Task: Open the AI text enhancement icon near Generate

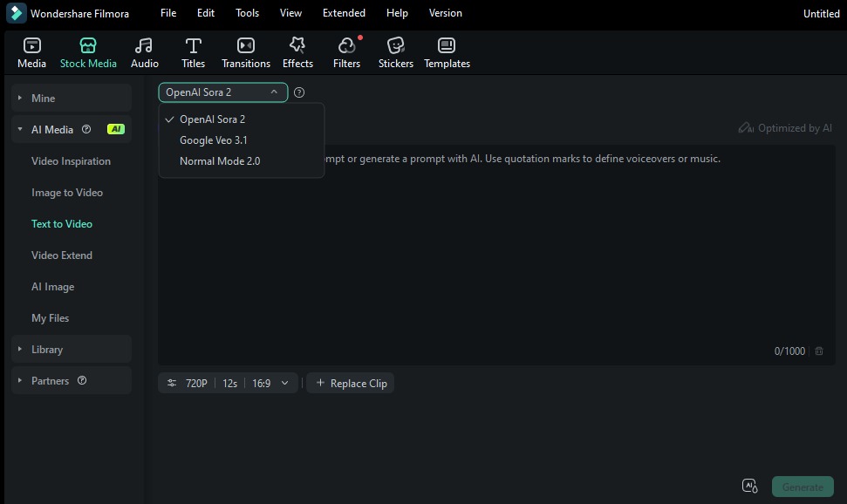Action: pos(750,486)
